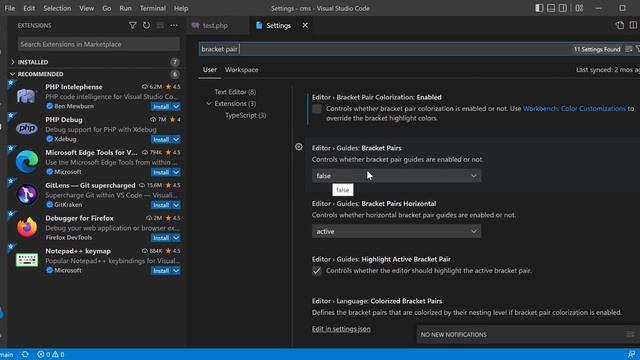Open the Extensions panel more actions menu
Screen dimensions: 640x360
[x=174, y=25]
